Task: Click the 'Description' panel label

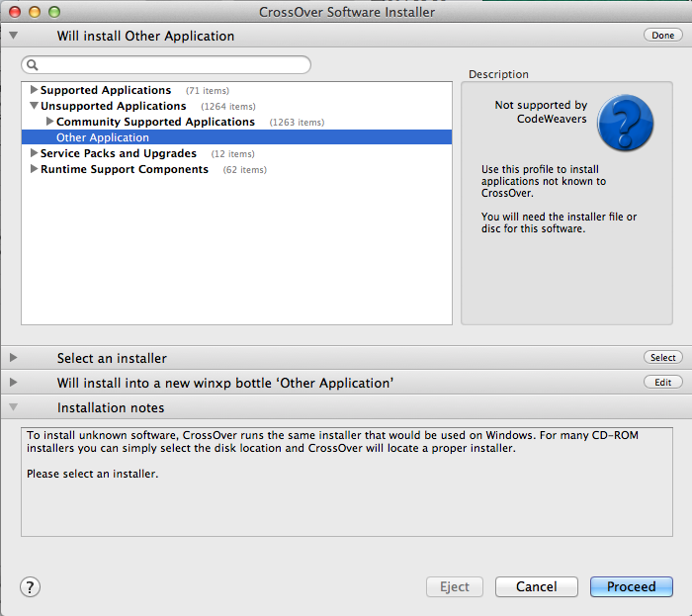Action: point(498,74)
